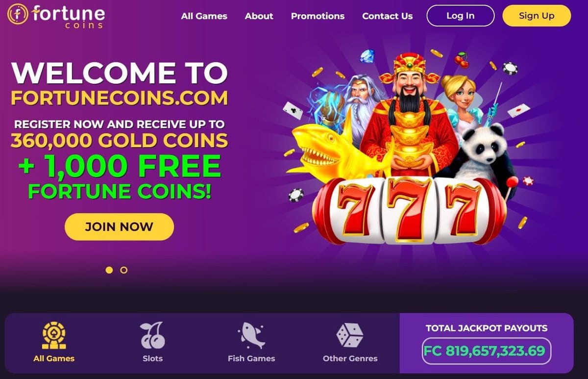Viewport: 588px width, 379px height.
Task: Open the About page in the navigation
Action: [259, 16]
